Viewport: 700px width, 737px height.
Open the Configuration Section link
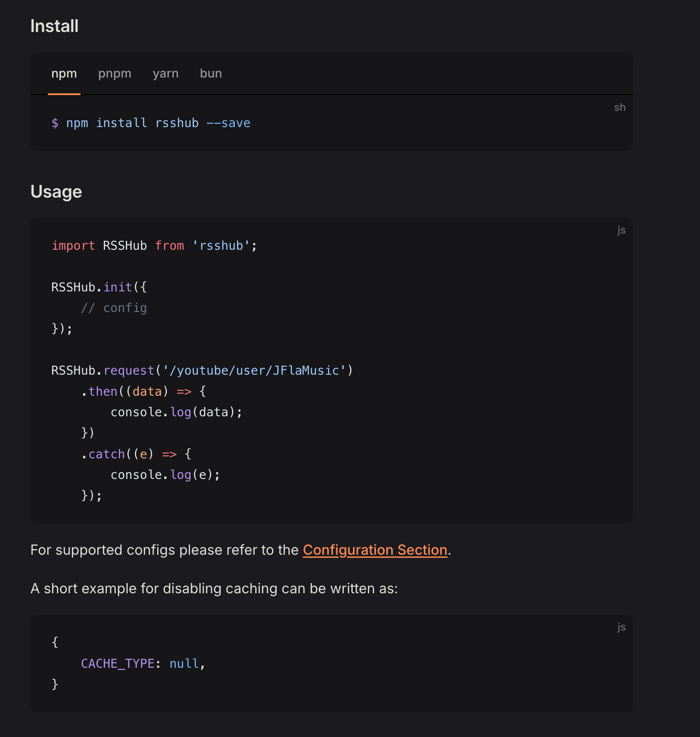click(375, 550)
